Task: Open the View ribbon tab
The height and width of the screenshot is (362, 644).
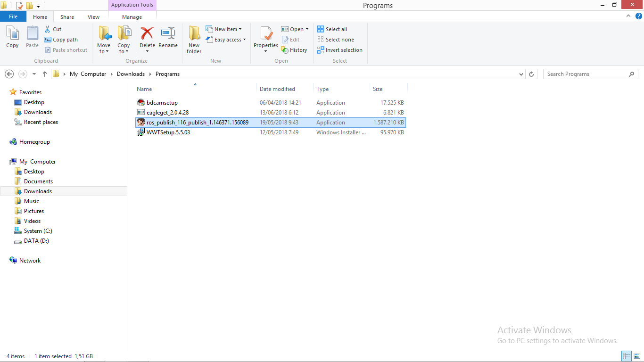Action: (93, 16)
